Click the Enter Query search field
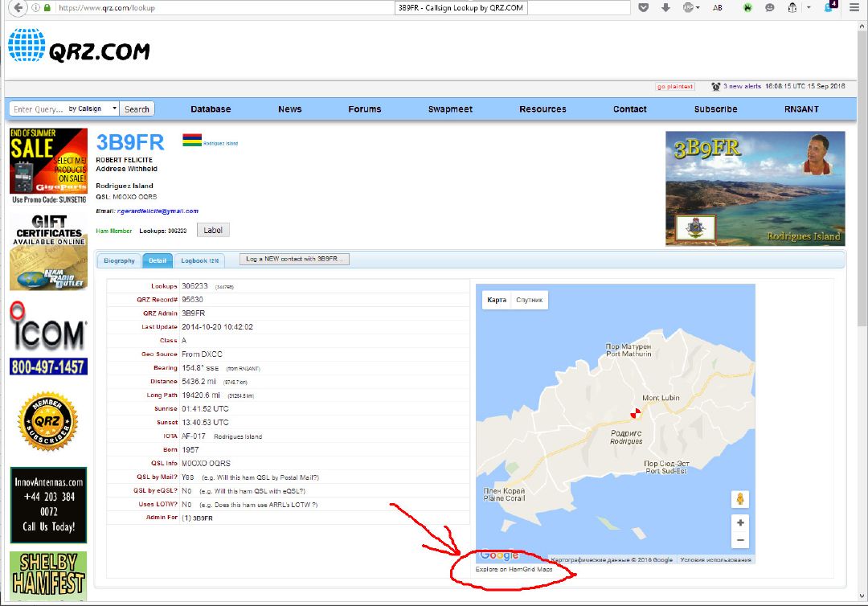 [x=38, y=109]
